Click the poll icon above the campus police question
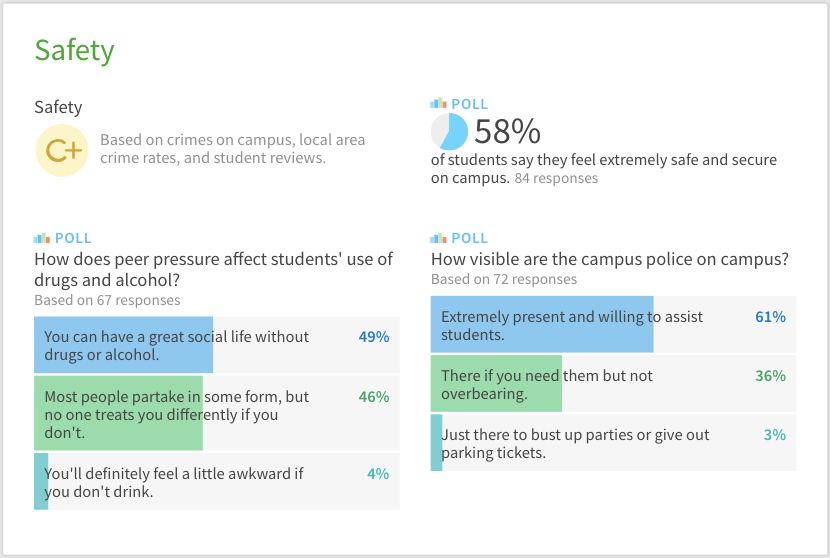Viewport: 830px width, 558px height. (x=438, y=238)
